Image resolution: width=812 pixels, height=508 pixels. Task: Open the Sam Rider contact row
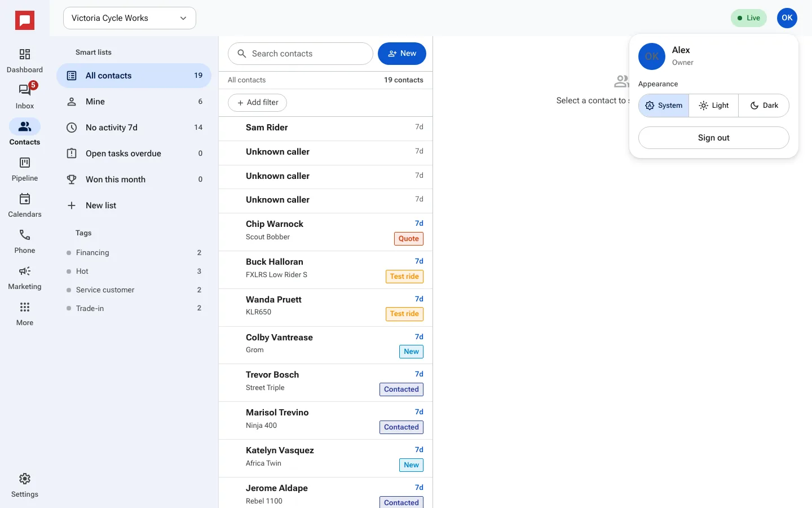click(326, 129)
